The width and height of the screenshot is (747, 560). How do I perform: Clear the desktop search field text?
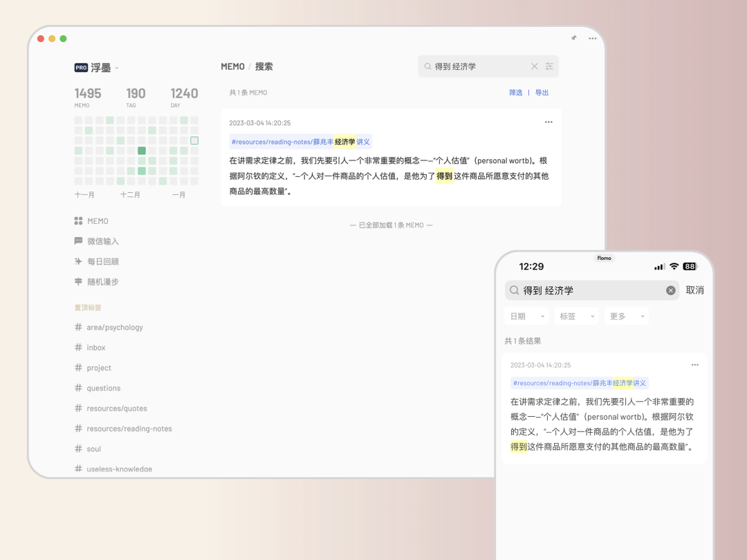click(x=535, y=66)
